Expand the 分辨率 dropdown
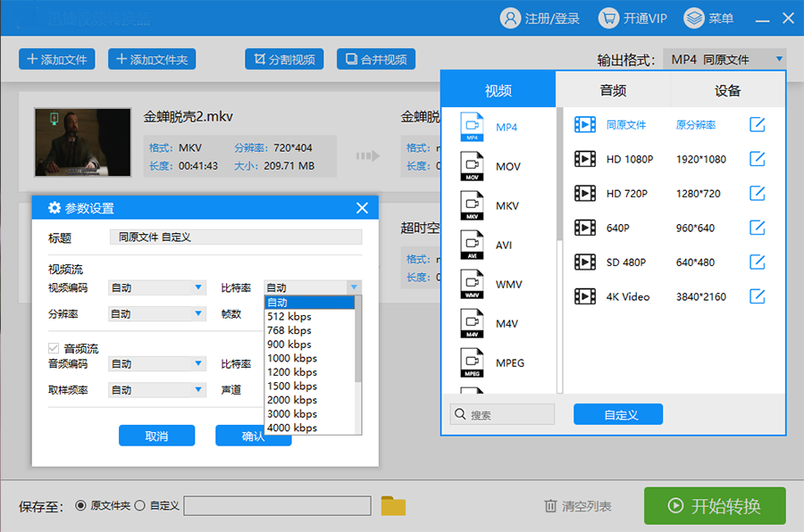 tap(157, 313)
